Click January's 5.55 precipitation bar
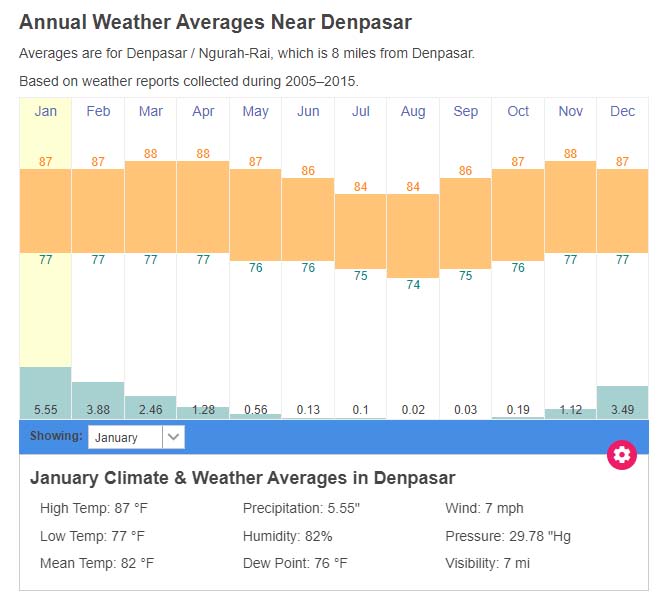Image resolution: width=661 pixels, height=606 pixels. tap(46, 392)
